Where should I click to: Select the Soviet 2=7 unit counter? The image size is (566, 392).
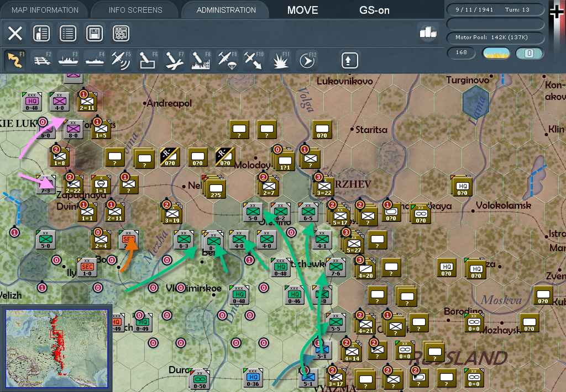269,186
